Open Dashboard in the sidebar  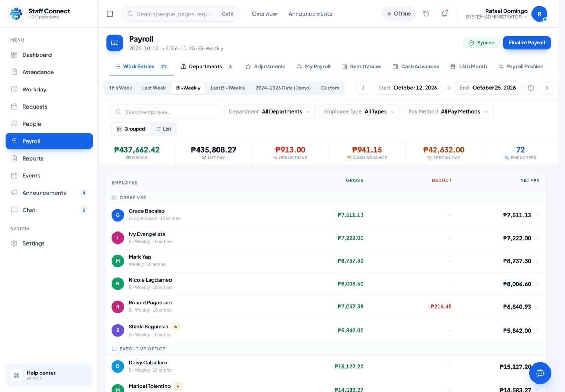[x=49, y=55]
